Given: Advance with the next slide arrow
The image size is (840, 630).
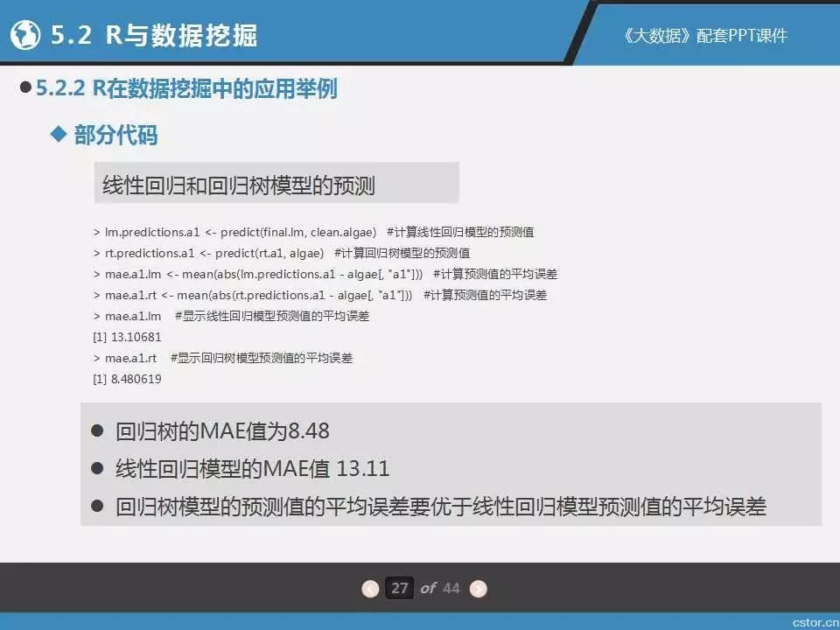Looking at the screenshot, I should 478,588.
